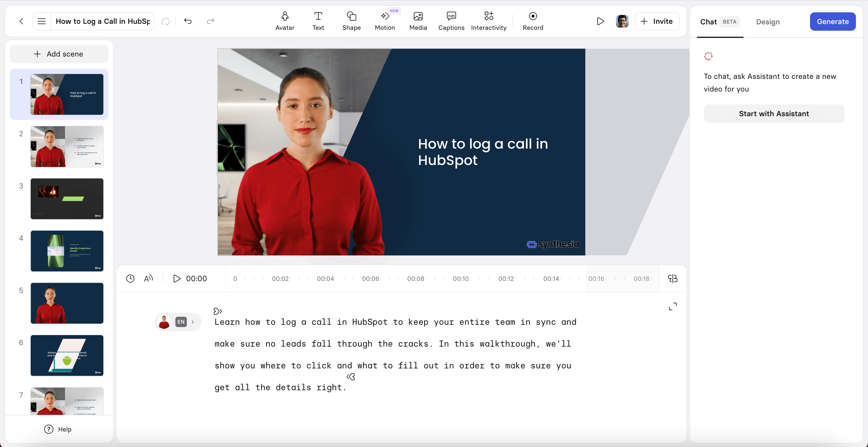The image size is (868, 447).
Task: Select scene 1 thumbnail
Action: (67, 94)
